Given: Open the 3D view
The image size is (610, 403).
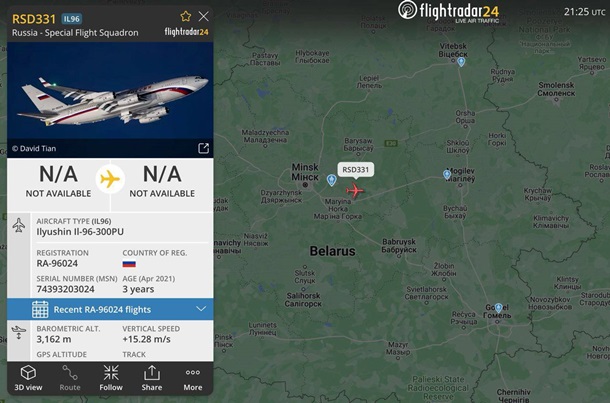Looking at the screenshot, I should click(x=28, y=378).
